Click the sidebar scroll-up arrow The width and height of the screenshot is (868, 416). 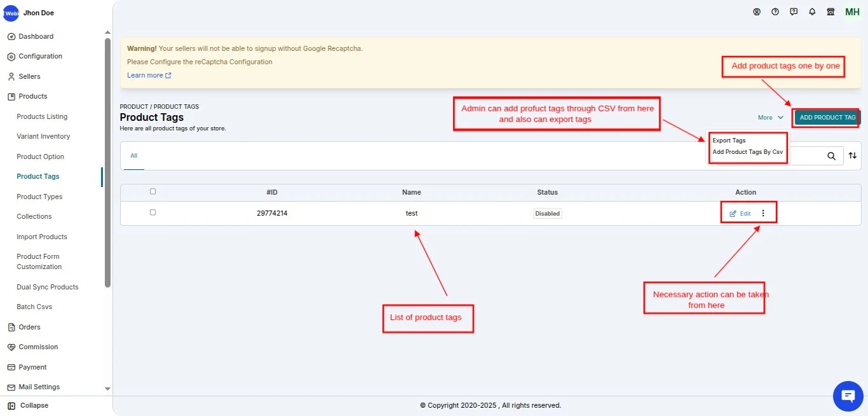(107, 32)
